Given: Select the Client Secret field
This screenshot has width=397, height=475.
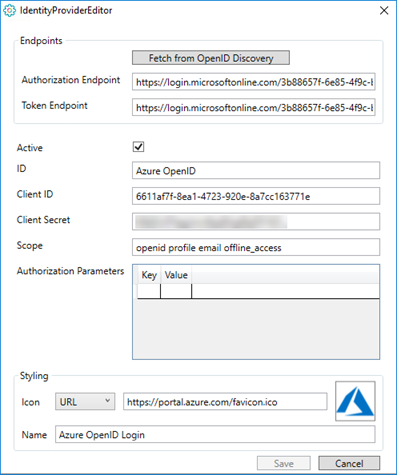Looking at the screenshot, I should point(256,222).
